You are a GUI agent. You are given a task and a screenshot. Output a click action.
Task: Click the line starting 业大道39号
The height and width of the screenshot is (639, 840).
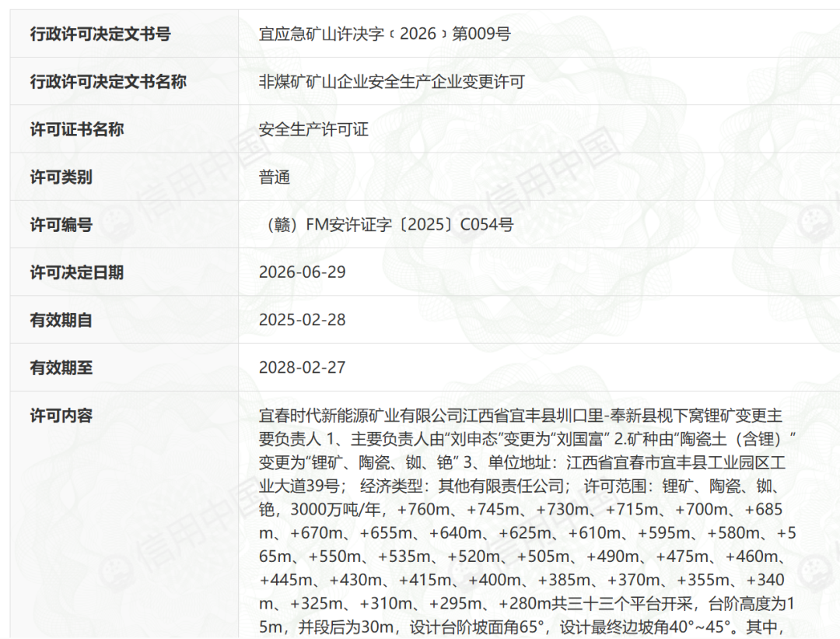click(x=519, y=486)
